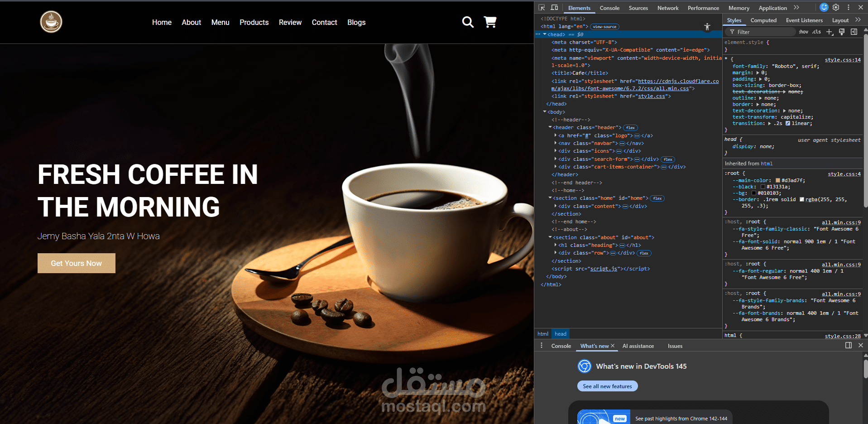Click the ellipsis in the search-form node

click(x=637, y=159)
